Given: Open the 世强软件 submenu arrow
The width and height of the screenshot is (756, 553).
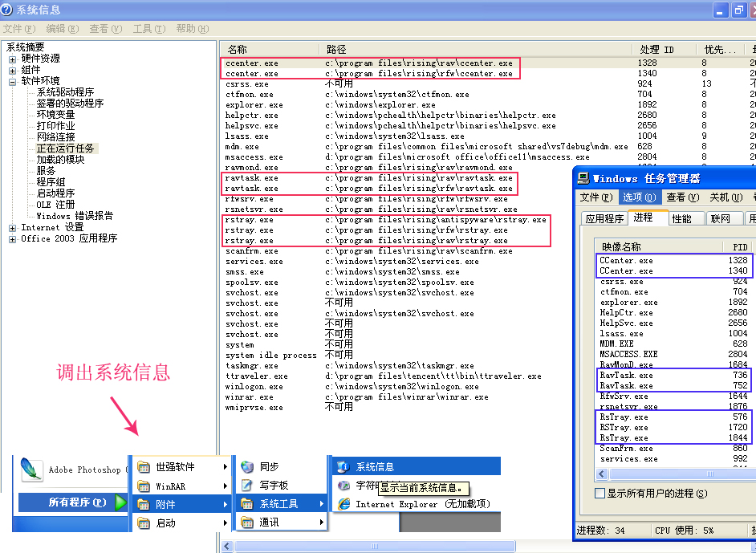Looking at the screenshot, I should pos(226,466).
